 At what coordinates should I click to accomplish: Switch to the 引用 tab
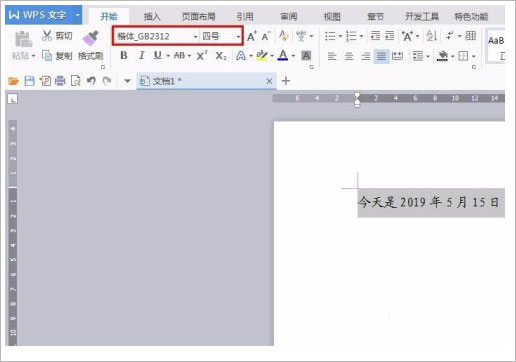(245, 16)
